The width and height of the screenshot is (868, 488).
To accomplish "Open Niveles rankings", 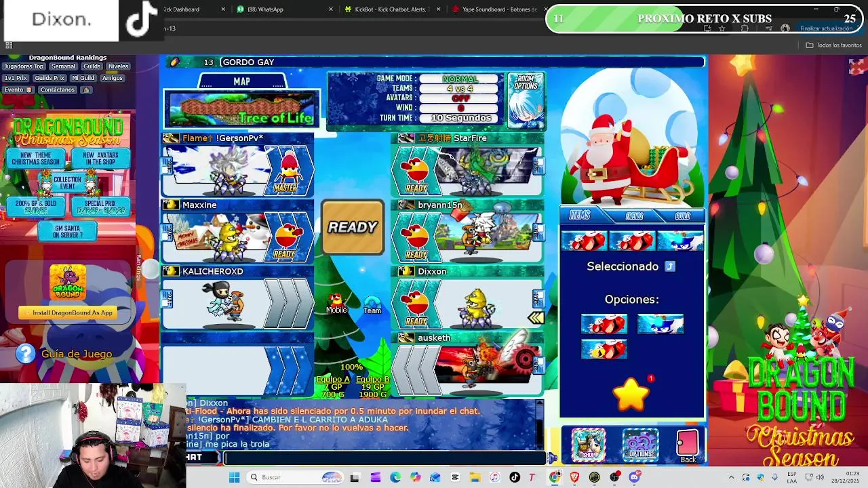I will pyautogui.click(x=118, y=66).
